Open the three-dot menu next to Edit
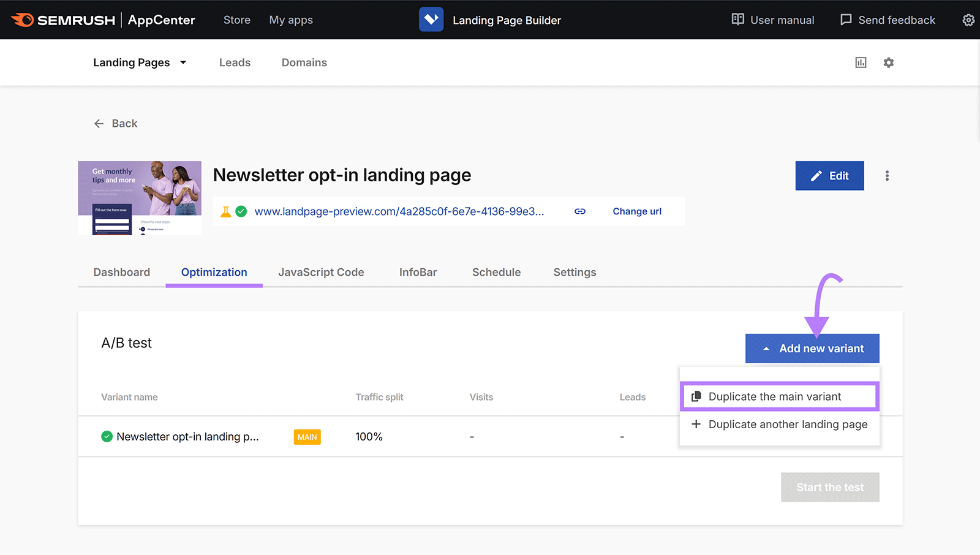 [887, 175]
